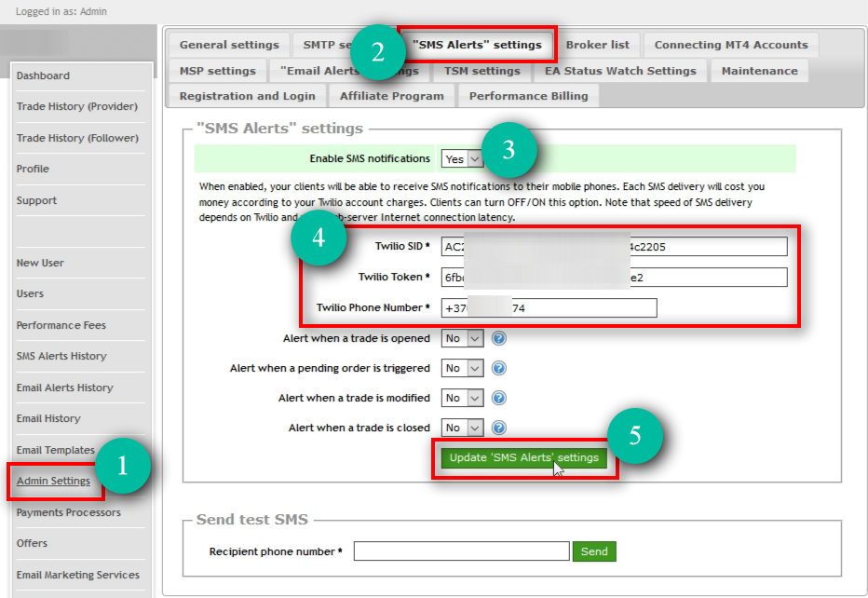Open Enable SMS notifications dropdown

462,159
